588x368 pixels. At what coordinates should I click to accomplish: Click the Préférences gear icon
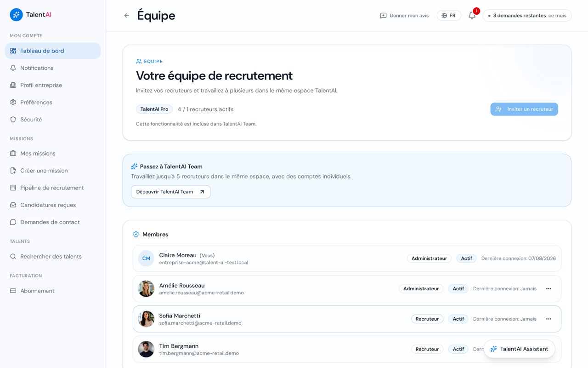pos(13,102)
